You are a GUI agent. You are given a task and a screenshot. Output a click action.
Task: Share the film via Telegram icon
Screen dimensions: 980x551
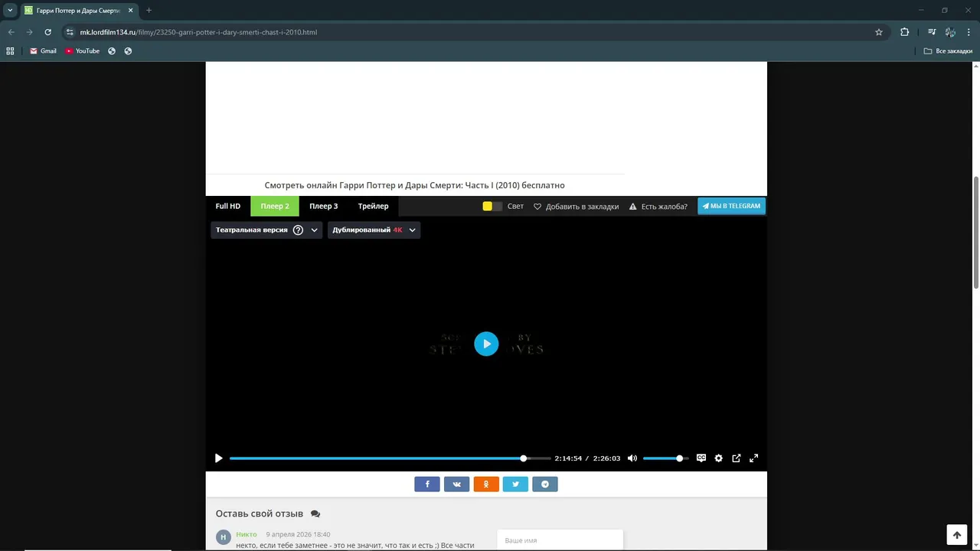tap(545, 484)
